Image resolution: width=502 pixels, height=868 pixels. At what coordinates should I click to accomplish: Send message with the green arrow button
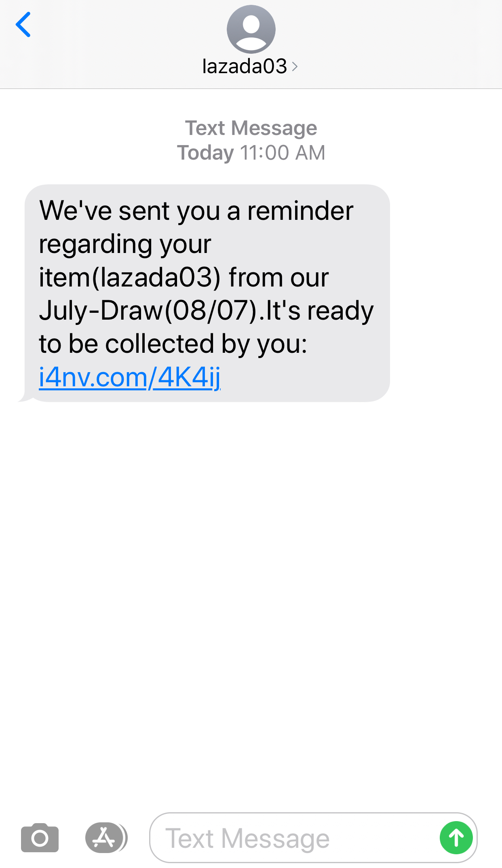coord(456,838)
